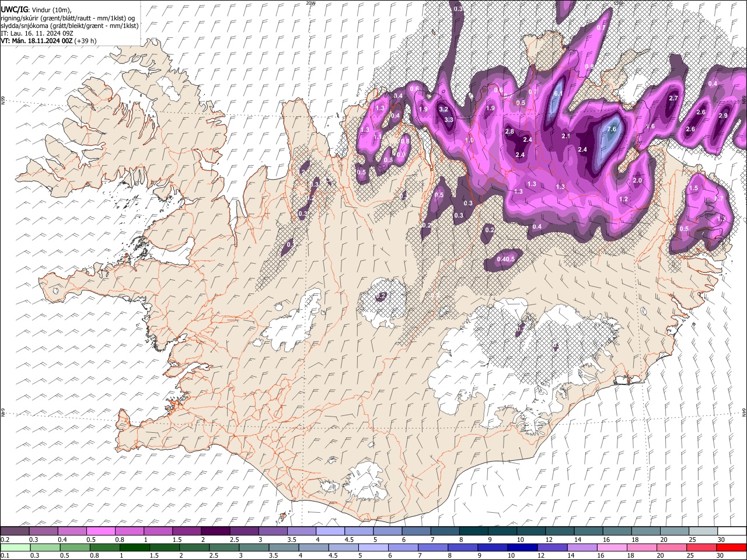Viewport: 747px width, 560px height.
Task: Click the 64N latitude label on right edge
Action: click(x=744, y=412)
